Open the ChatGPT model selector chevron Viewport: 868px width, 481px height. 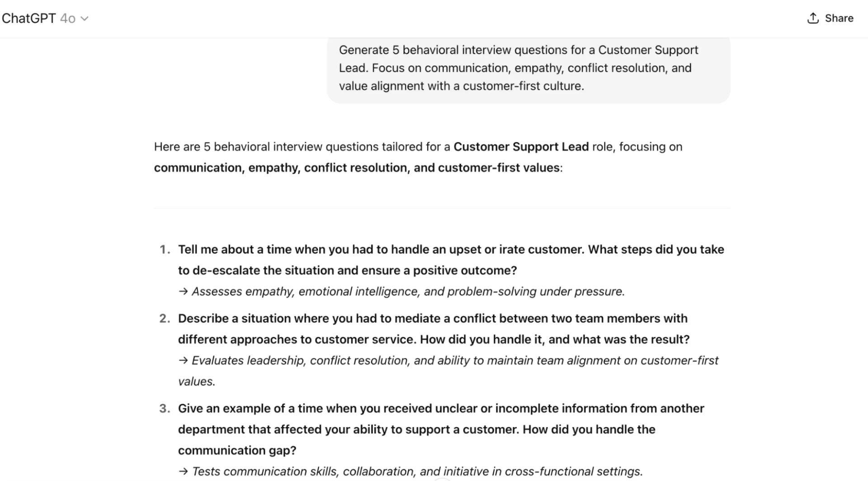(x=85, y=19)
